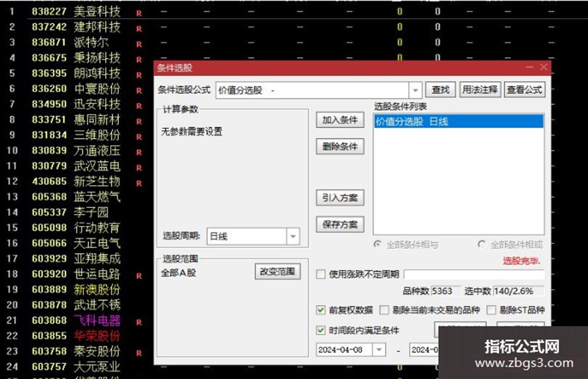Select stock 834950 迅安科技
This screenshot has width=588, height=379.
76,104
